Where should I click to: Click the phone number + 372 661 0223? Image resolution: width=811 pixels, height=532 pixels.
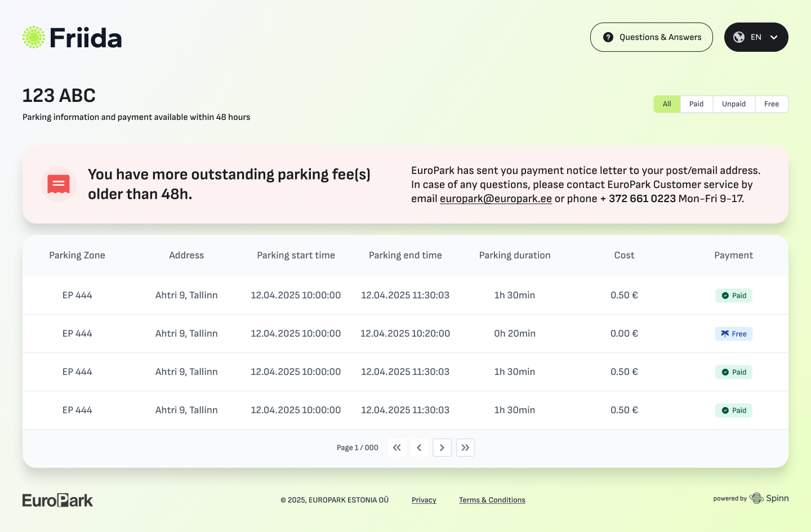tap(638, 199)
